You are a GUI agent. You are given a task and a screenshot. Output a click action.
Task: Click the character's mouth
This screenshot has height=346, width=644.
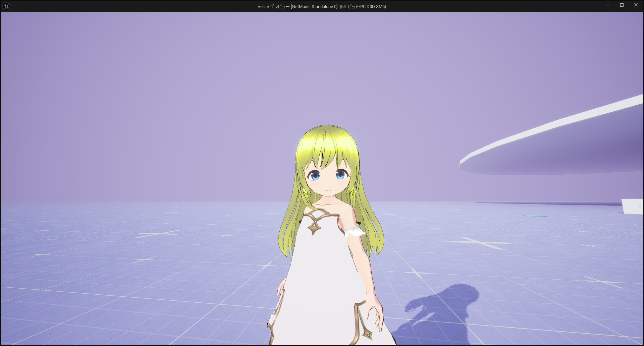coord(328,190)
